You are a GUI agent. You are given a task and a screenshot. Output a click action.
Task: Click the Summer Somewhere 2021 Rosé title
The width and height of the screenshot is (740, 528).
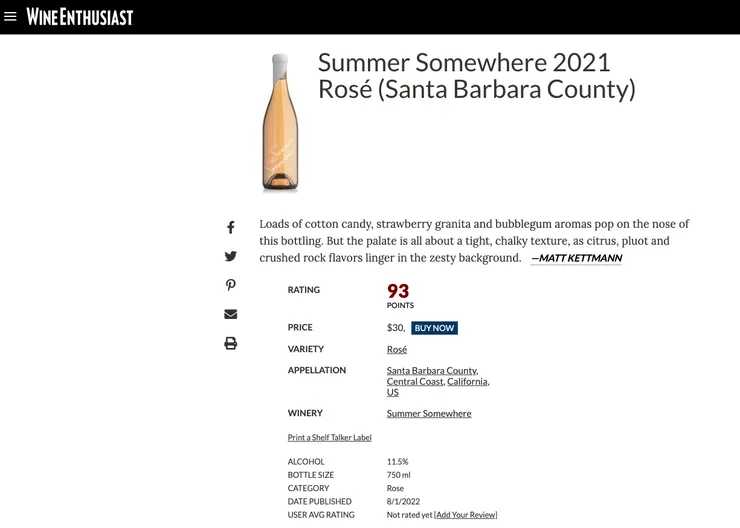tap(476, 76)
